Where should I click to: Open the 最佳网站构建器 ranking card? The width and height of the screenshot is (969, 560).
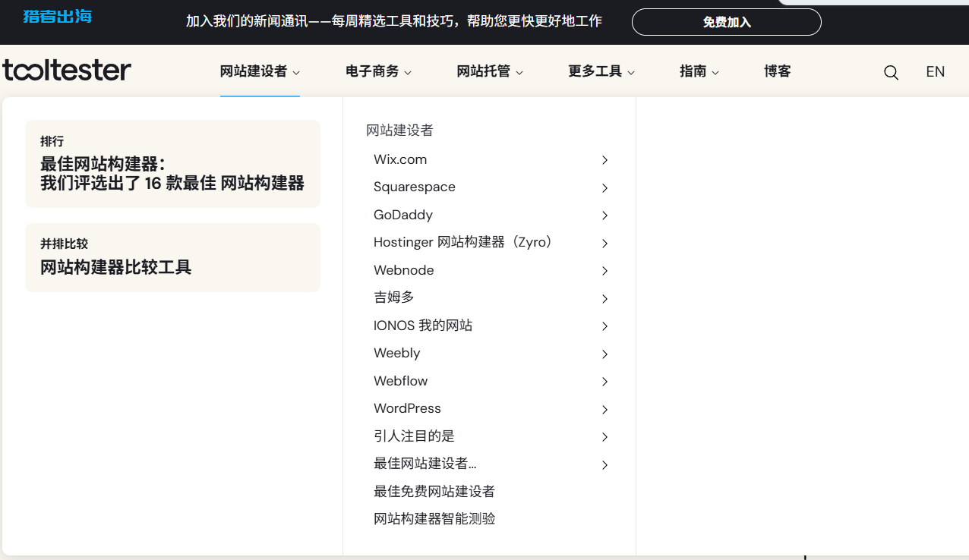point(172,164)
